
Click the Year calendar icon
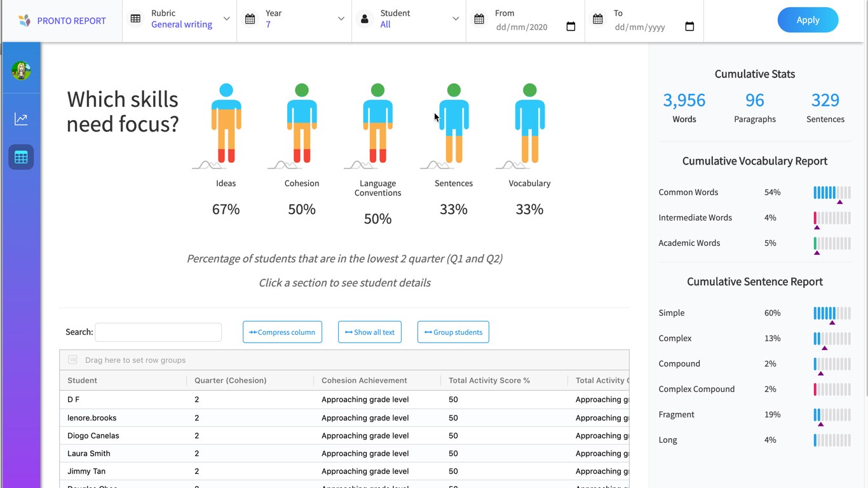250,19
